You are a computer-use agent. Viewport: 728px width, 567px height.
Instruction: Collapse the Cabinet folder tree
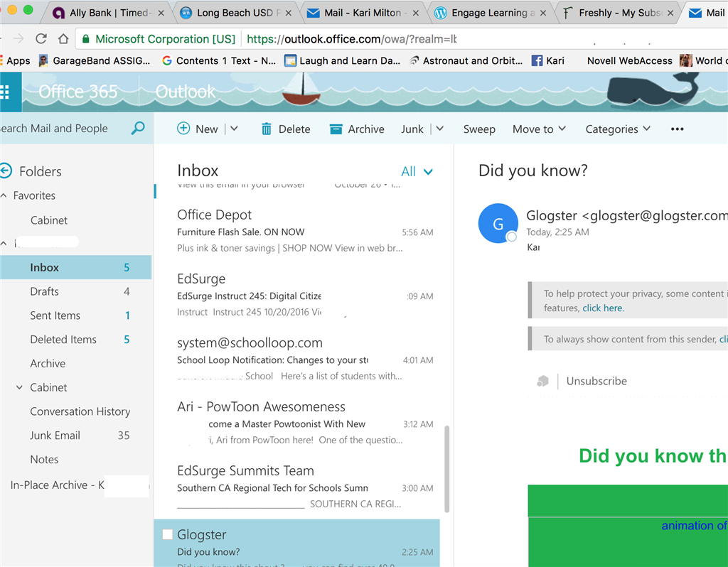click(x=19, y=387)
